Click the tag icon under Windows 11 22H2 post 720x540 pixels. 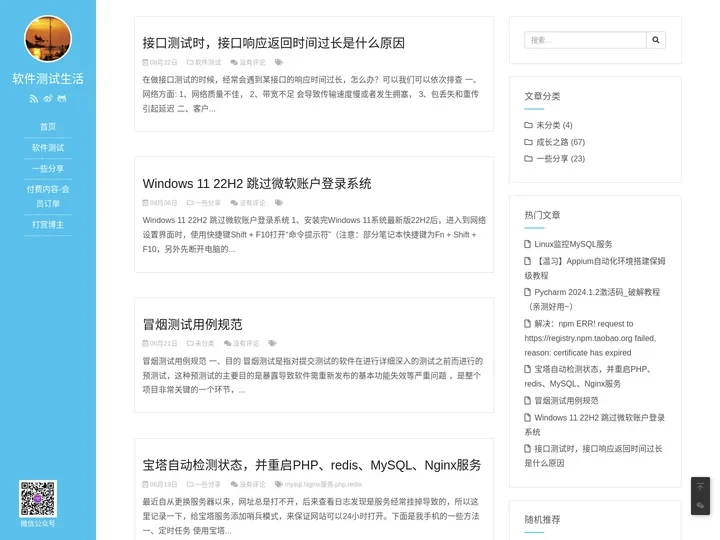coord(279,202)
